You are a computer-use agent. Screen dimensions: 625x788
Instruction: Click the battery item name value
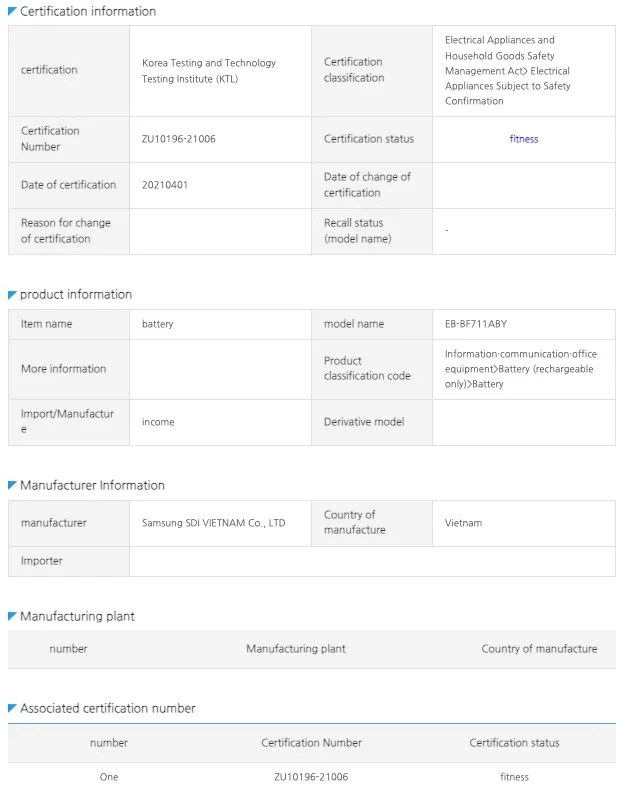(157, 324)
